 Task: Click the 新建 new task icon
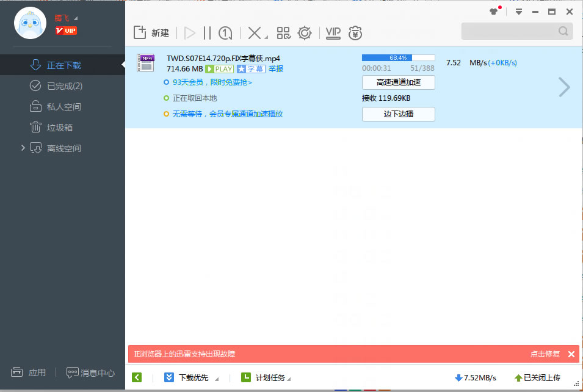pos(140,33)
